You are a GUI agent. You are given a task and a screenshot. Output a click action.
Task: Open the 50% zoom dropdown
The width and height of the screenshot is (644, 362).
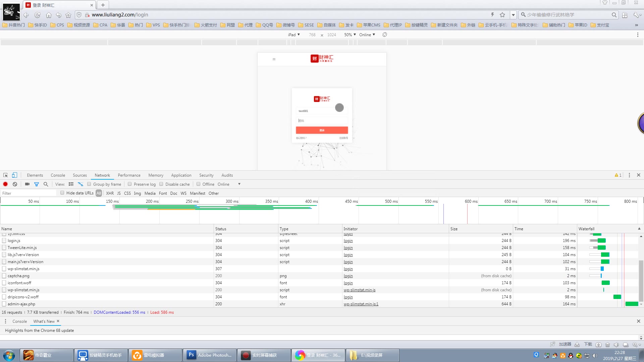click(350, 35)
